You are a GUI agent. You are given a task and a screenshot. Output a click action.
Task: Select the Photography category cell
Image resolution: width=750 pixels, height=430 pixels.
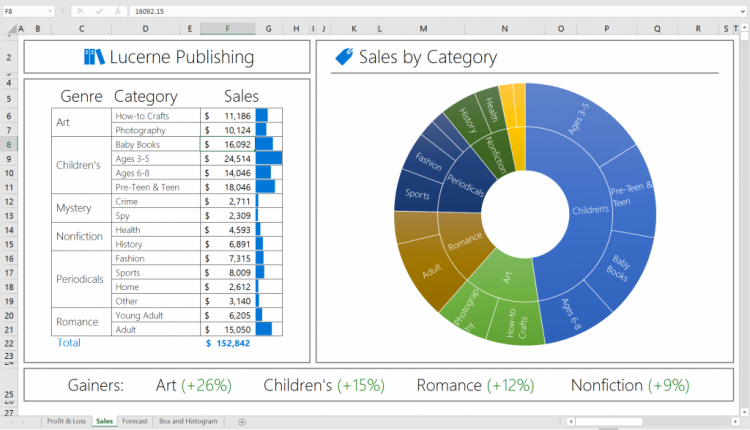pos(156,130)
